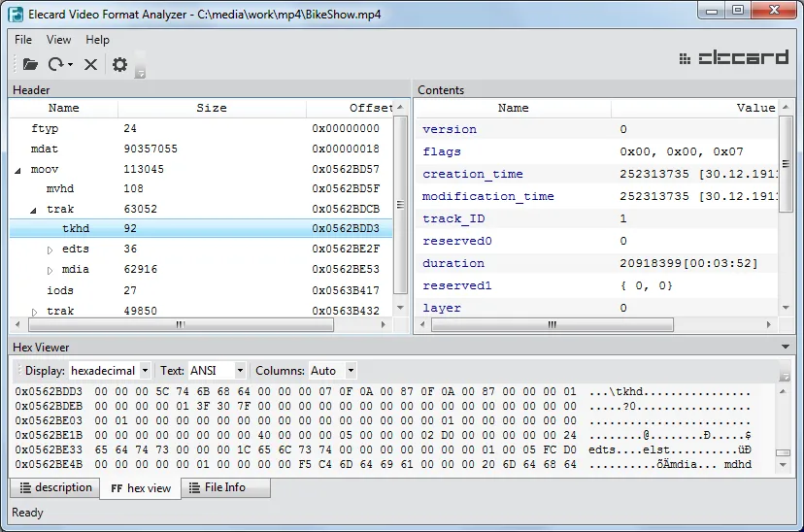This screenshot has height=532, width=804.
Task: Click the toolbar overflow options arrow
Action: tap(141, 72)
